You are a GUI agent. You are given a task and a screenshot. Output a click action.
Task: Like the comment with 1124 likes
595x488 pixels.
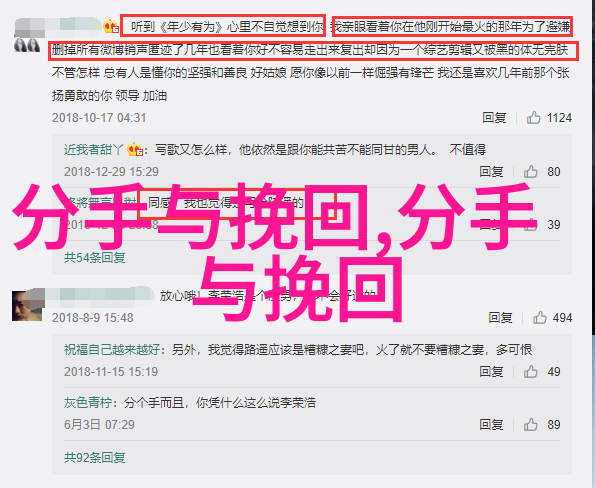click(x=533, y=118)
